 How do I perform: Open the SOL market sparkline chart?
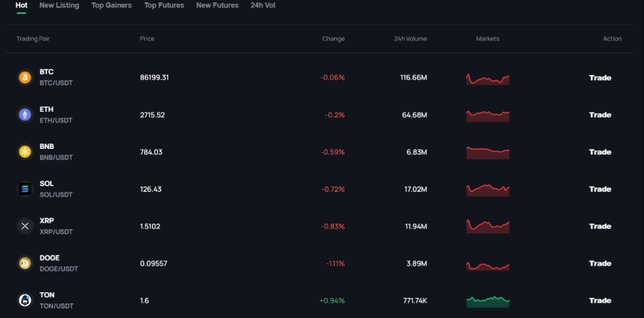pos(488,190)
